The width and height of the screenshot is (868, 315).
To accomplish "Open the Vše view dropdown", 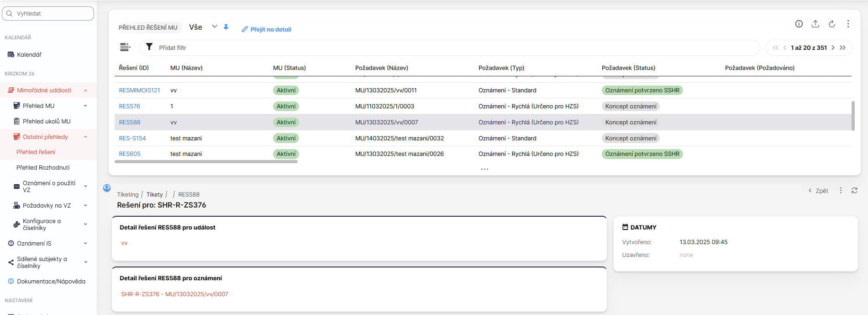I will click(x=214, y=27).
